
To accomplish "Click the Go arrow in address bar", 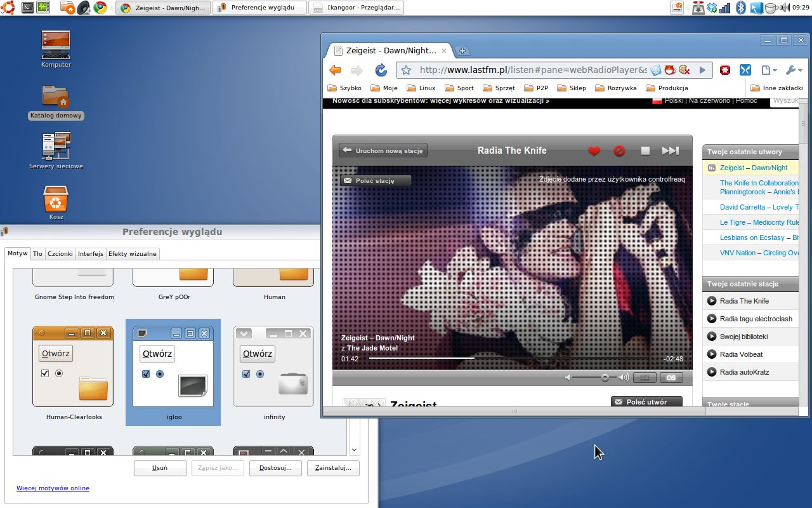I will tap(702, 70).
